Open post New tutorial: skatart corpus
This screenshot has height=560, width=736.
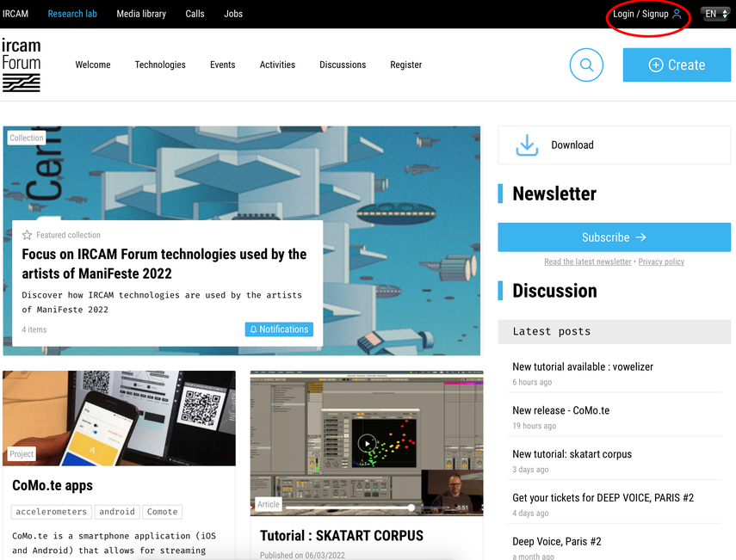(x=572, y=454)
